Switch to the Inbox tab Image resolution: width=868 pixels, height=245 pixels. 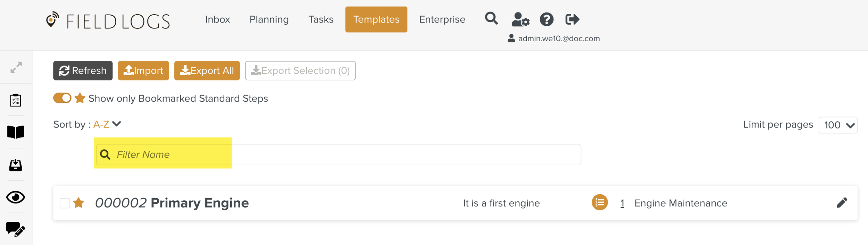click(217, 19)
